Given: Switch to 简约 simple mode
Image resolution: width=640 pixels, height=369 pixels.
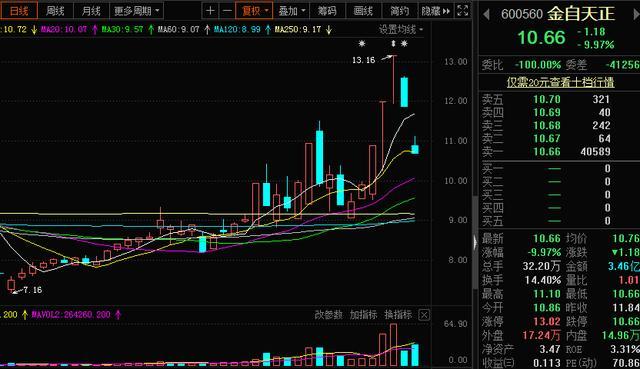Looking at the screenshot, I should click(x=399, y=11).
